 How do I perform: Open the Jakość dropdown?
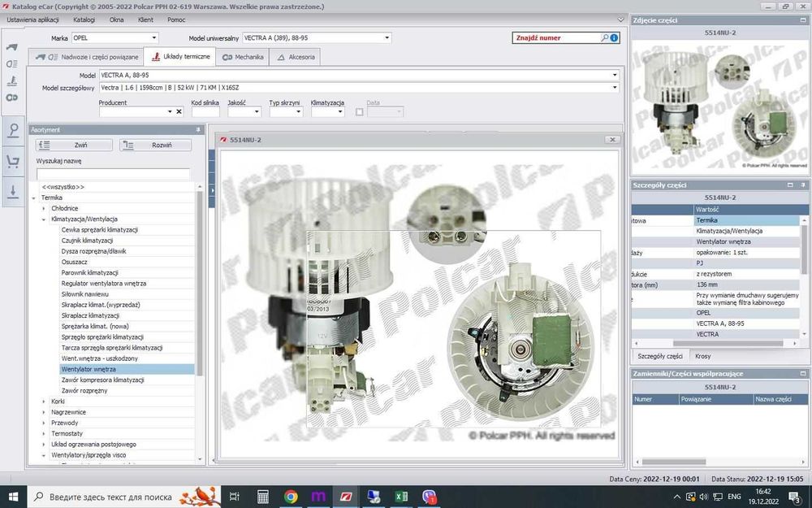tap(257, 111)
